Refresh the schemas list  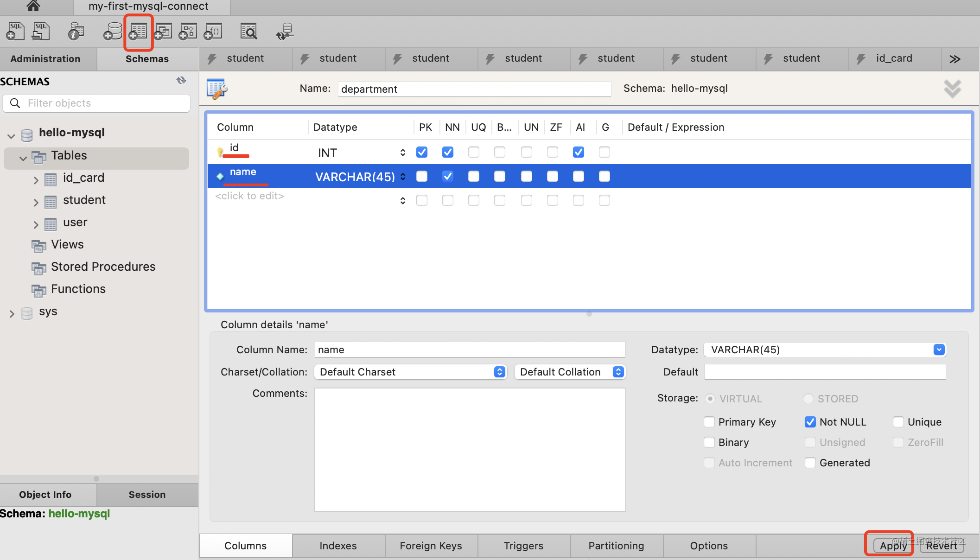[181, 81]
